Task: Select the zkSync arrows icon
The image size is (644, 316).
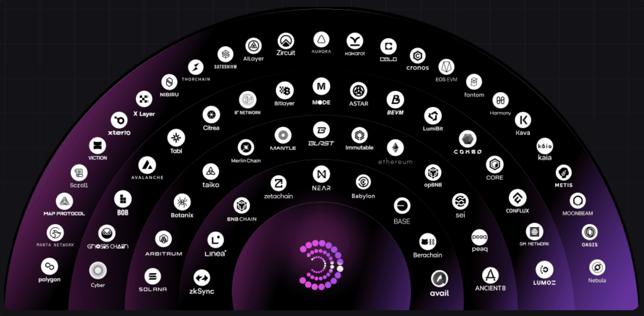Action: (x=202, y=278)
